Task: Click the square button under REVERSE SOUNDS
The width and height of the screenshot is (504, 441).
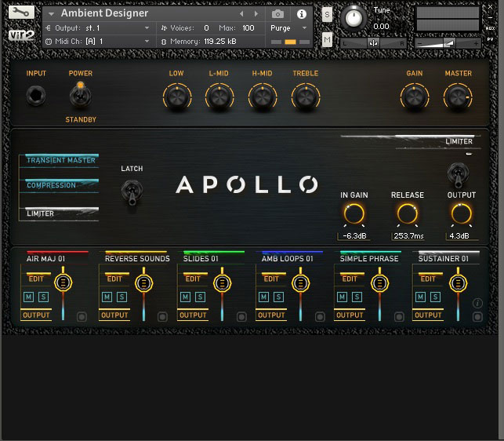Action: pos(162,317)
